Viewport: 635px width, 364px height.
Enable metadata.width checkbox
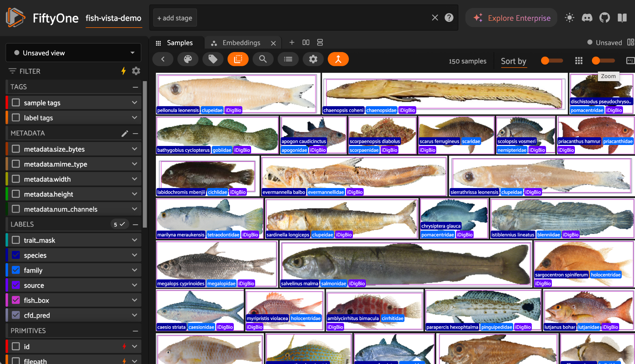(16, 179)
